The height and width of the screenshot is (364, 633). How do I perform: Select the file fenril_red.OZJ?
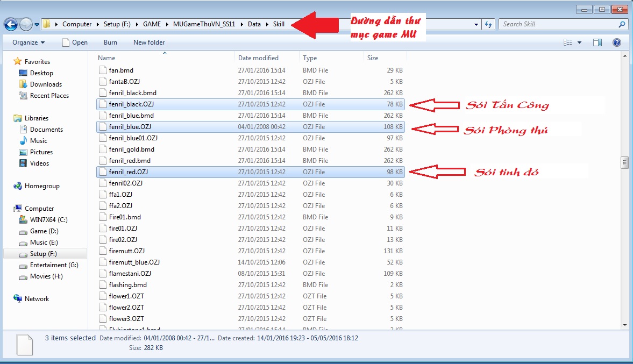(250, 172)
